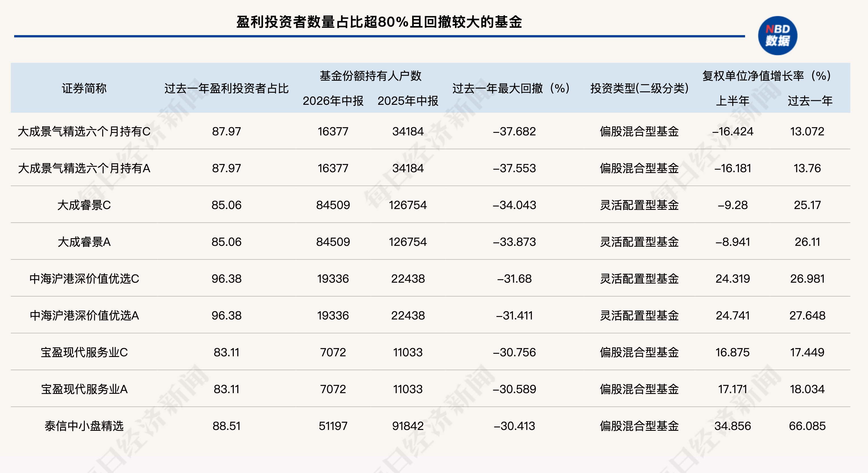Viewport: 868px width, 473px height.
Task: Click 2025 holder count 91842
Action: [408, 426]
